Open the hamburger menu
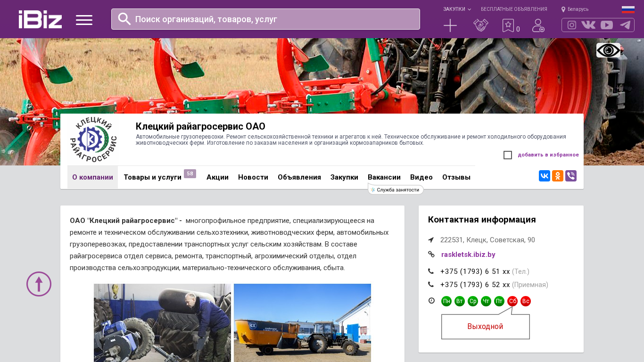Image resolution: width=644 pixels, height=362 pixels. (84, 20)
